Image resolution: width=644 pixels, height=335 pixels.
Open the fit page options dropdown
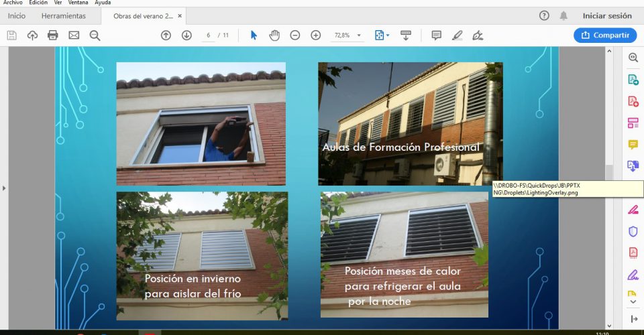click(x=382, y=36)
